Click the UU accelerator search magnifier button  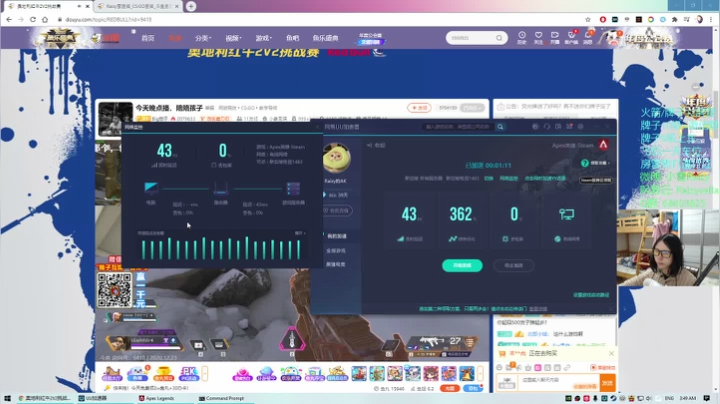tap(500, 127)
